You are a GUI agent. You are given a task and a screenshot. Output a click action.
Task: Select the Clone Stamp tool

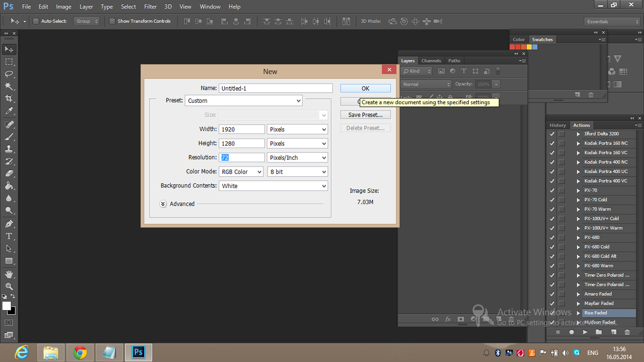(9, 149)
